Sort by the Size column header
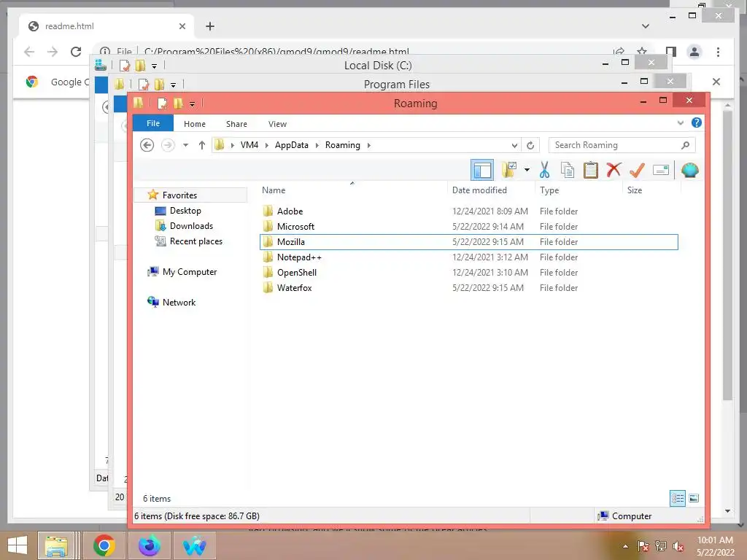 (x=635, y=190)
